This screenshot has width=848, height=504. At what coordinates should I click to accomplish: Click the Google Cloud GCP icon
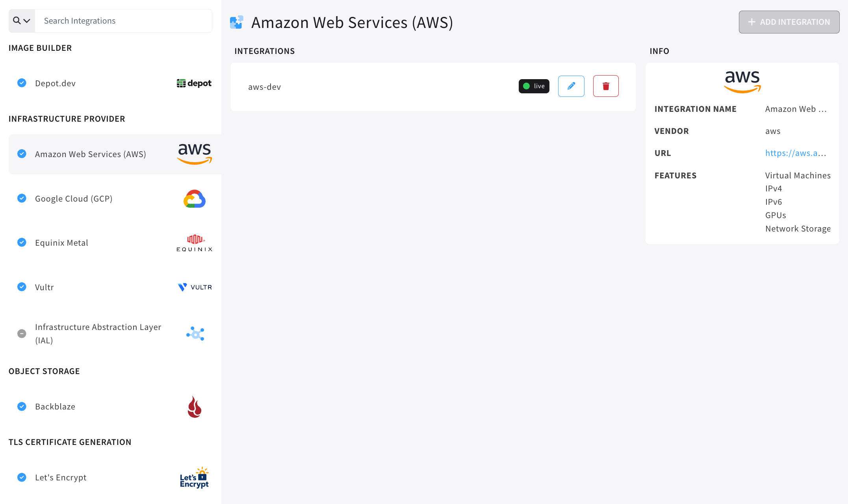[x=195, y=198]
